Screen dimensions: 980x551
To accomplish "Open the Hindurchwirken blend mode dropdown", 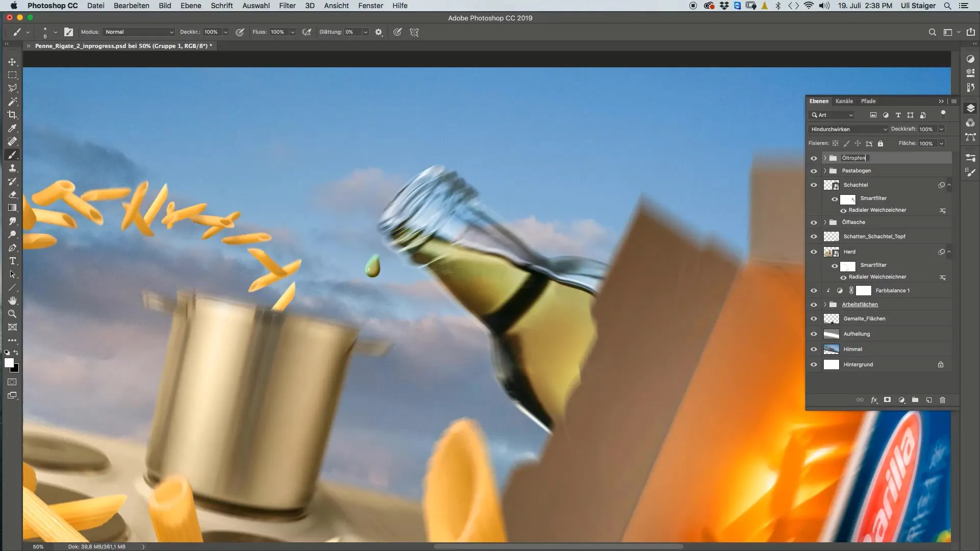I will tap(848, 129).
